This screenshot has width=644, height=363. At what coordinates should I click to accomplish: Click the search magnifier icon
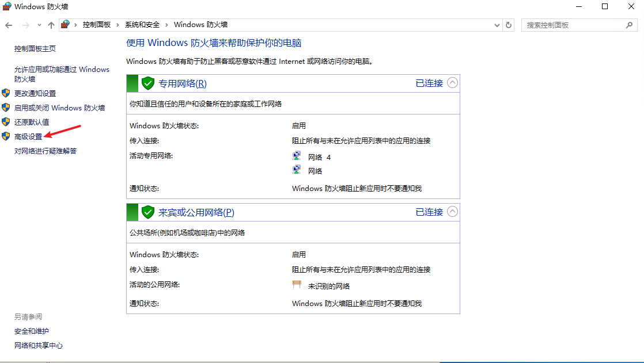click(x=629, y=25)
